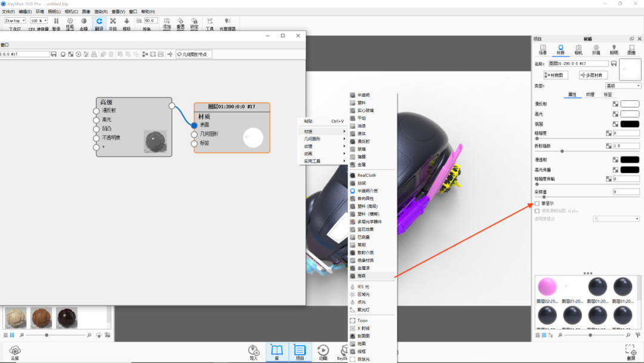The width and height of the screenshot is (644, 363).
Task: Select 聚光灯 spotlight in the submenu
Action: (372, 310)
